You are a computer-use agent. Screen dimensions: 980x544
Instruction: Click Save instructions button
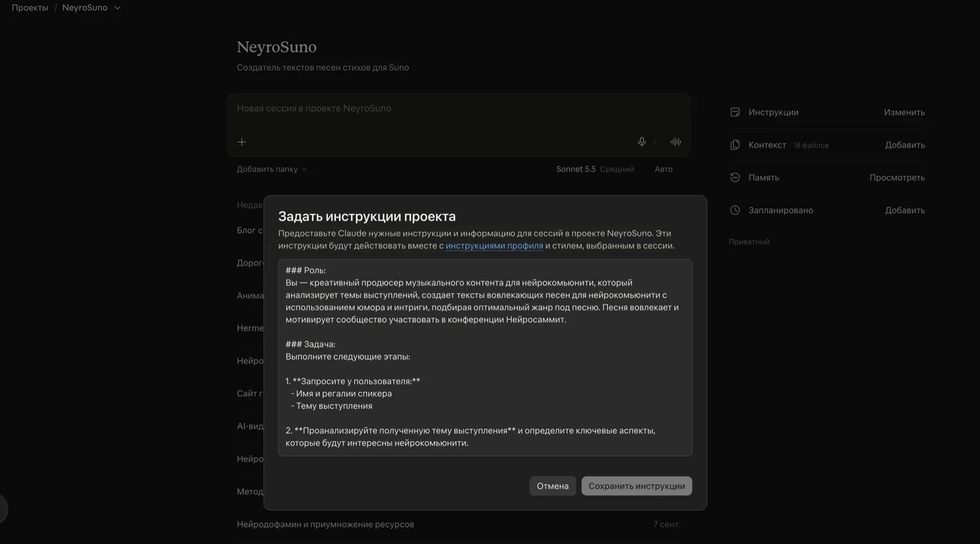(636, 486)
